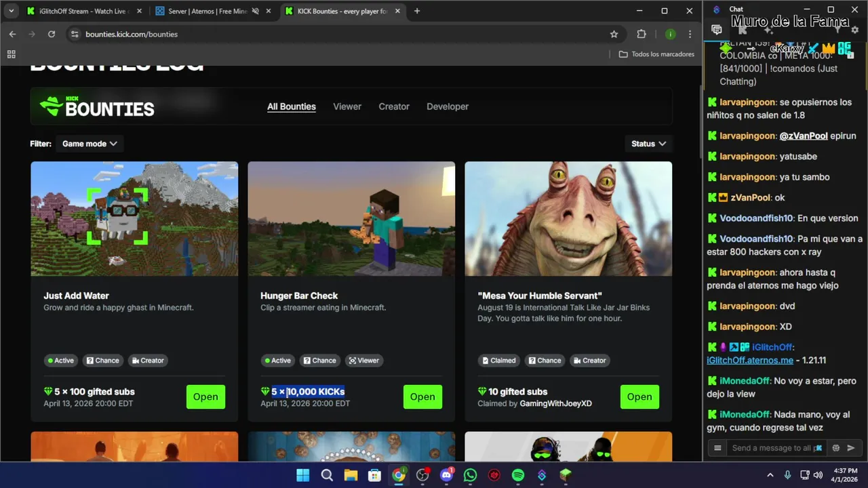Screen dimensions: 868x488
Task: Follow the iGlitchOff.aternos.me chat link
Action: 749,360
